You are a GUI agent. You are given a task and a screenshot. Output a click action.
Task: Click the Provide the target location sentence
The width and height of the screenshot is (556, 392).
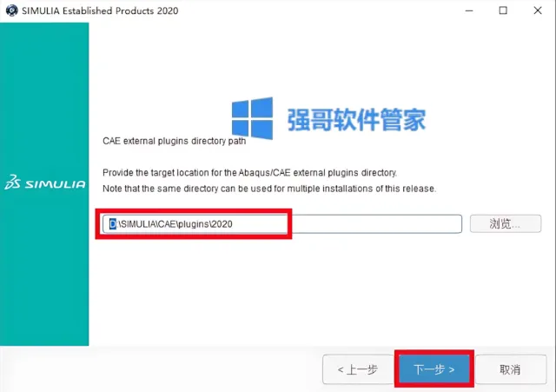(x=249, y=173)
